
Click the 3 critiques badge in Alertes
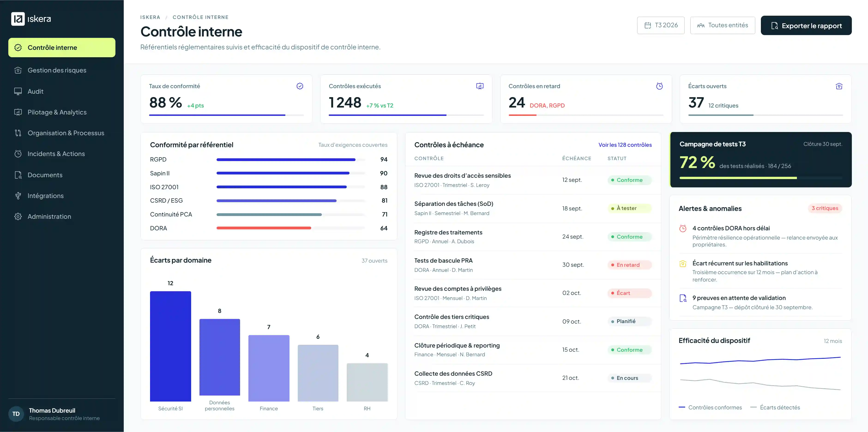tap(825, 208)
